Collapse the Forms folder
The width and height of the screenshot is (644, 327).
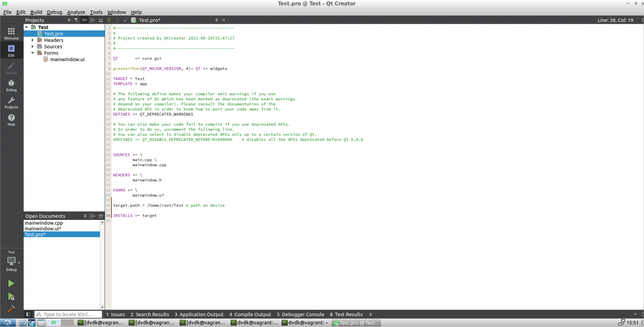point(33,53)
